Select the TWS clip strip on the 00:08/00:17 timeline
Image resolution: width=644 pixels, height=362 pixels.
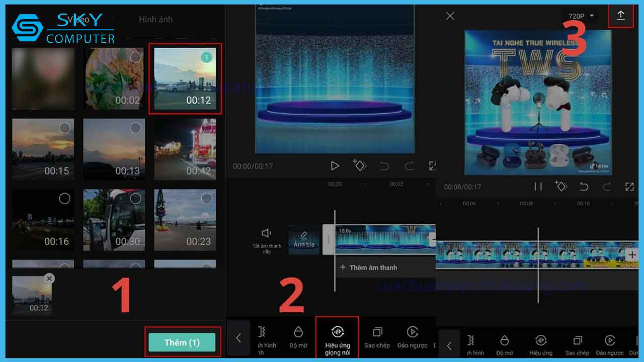pos(537,255)
